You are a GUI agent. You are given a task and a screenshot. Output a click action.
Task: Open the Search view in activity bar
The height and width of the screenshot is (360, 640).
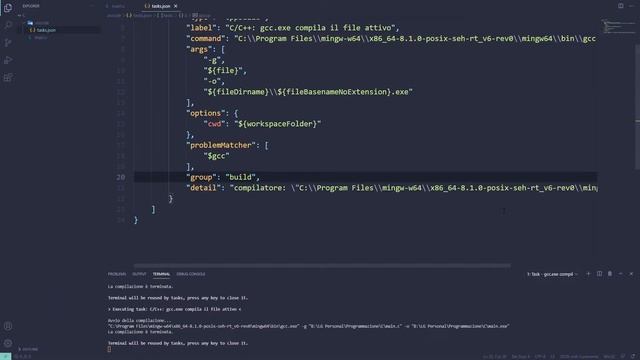pyautogui.click(x=8, y=25)
